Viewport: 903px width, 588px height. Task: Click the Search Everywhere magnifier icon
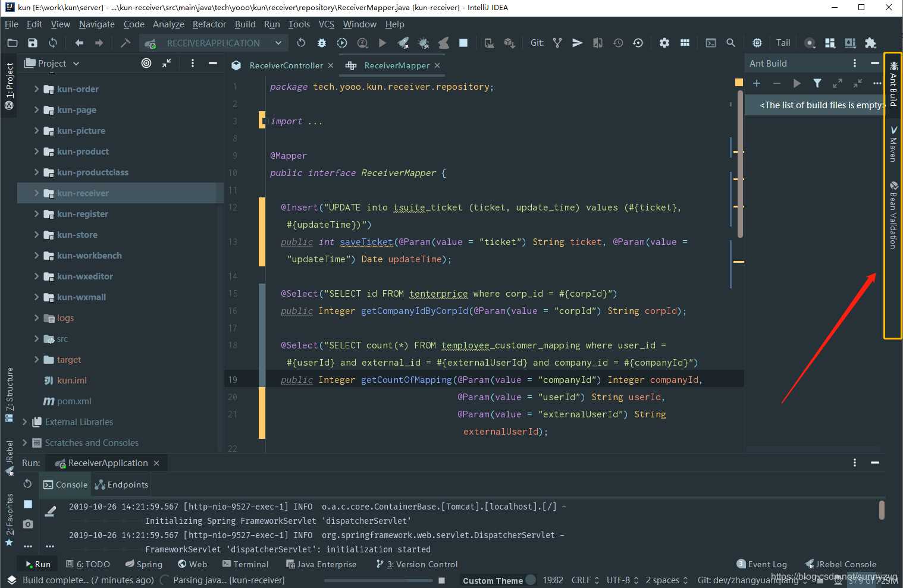coord(730,43)
